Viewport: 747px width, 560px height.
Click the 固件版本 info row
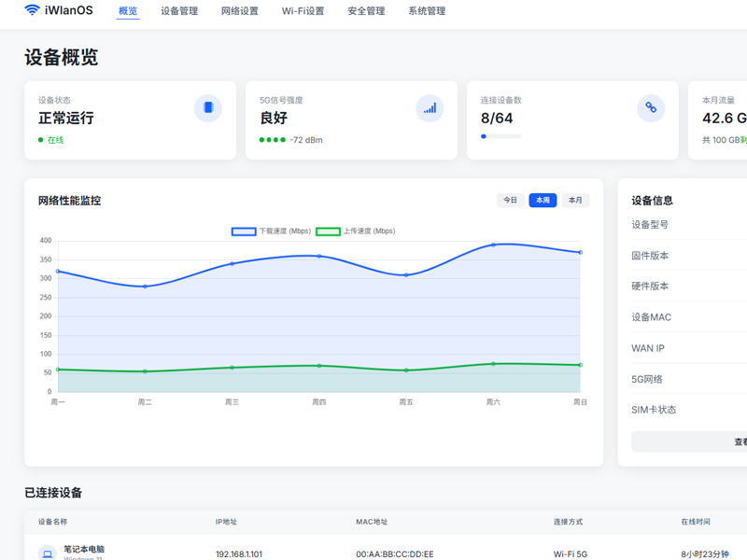[689, 256]
